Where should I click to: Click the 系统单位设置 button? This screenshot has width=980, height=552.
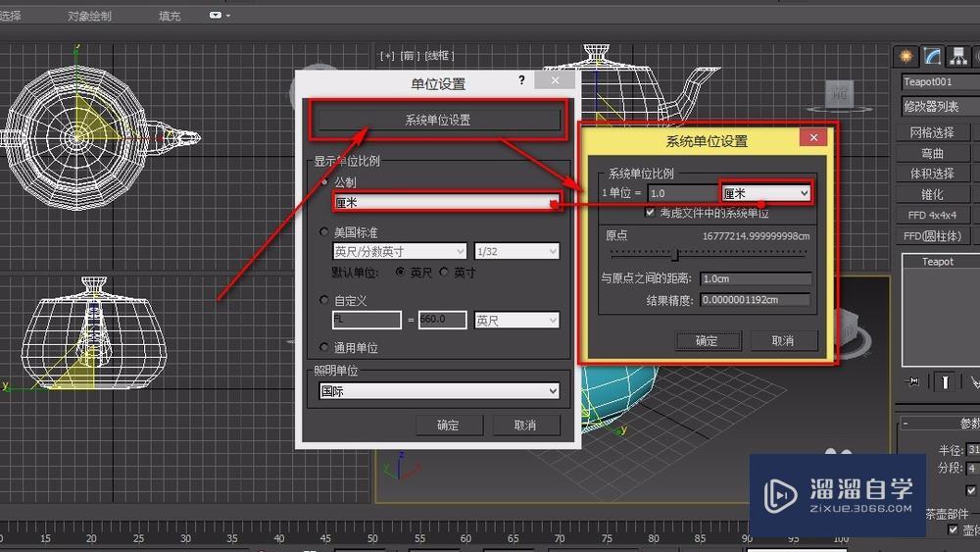pyautogui.click(x=439, y=120)
